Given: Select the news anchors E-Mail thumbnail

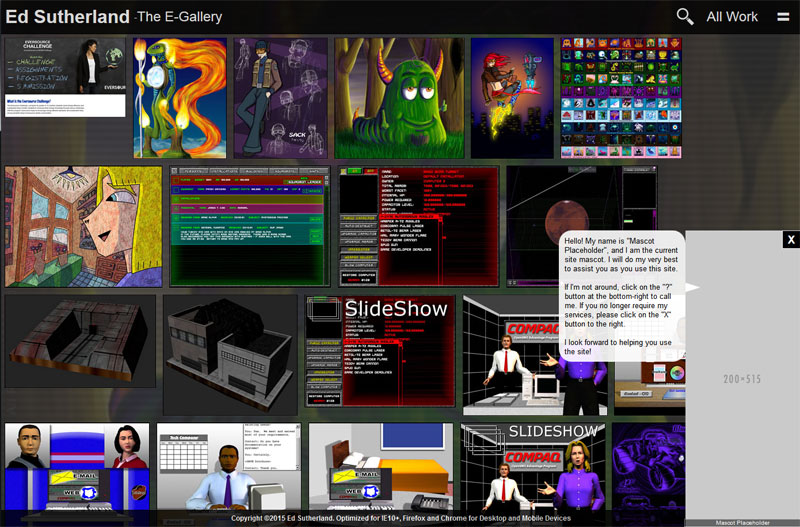Looking at the screenshot, I should (x=77, y=472).
